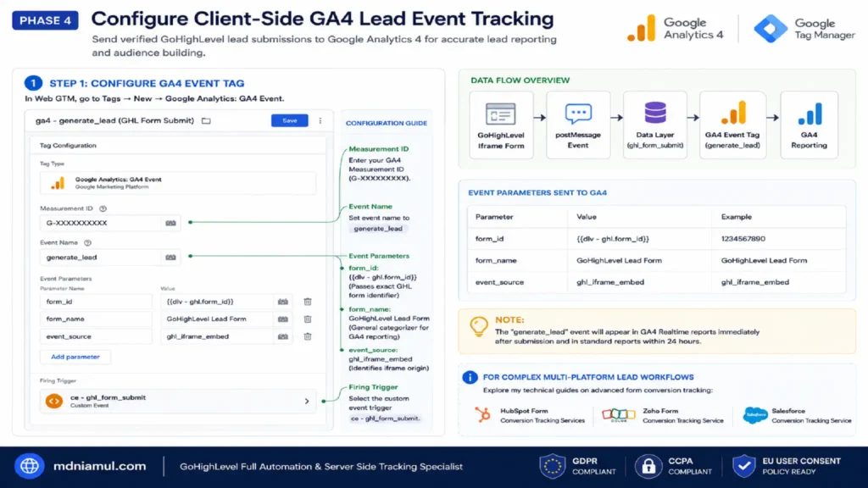
Task: Click the event_source cell in parameters table
Action: (x=499, y=282)
